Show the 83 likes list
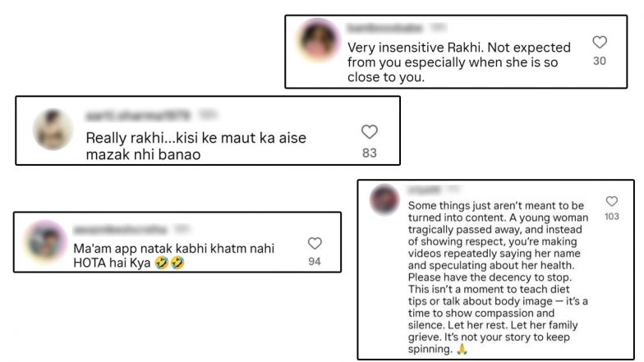644x362 pixels. point(370,153)
